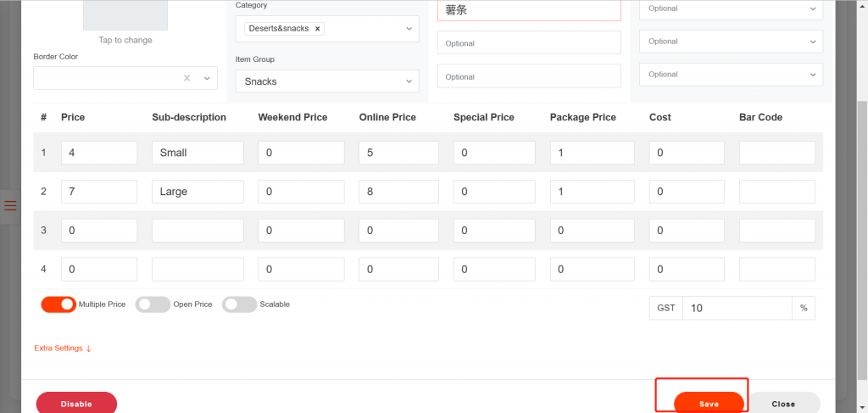
Task: Open the Border Color dropdown
Action: pos(207,78)
